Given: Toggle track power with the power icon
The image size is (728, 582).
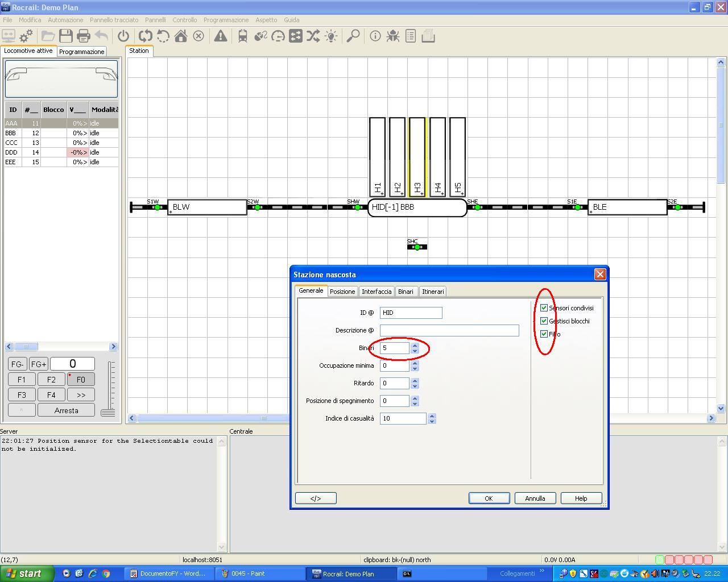Looking at the screenshot, I should 123,36.
